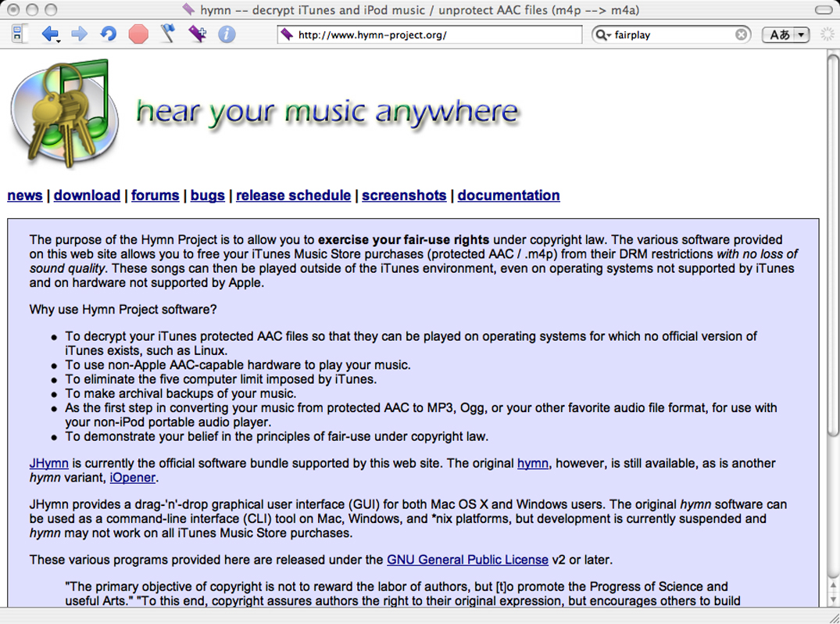Image resolution: width=840 pixels, height=624 pixels.
Task: Go forward with the forward arrow
Action: pos(79,34)
